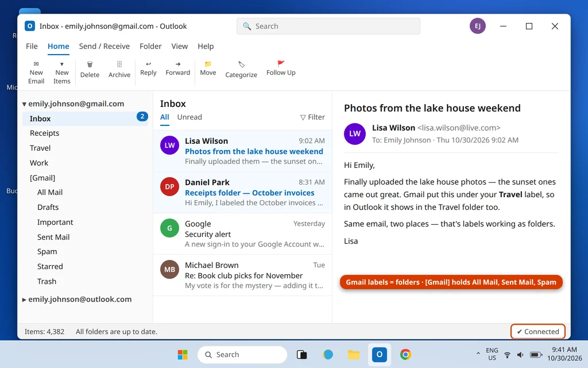Open the File menu
588x368 pixels.
[x=32, y=46]
